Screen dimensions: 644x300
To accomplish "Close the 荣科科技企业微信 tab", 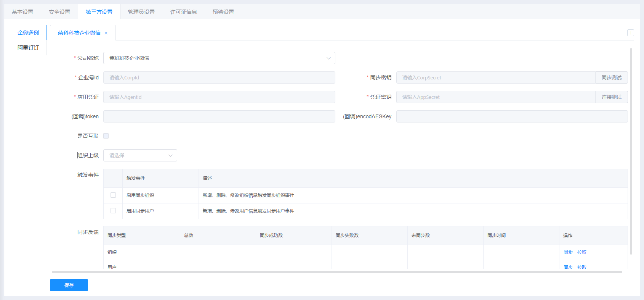I will click(106, 33).
